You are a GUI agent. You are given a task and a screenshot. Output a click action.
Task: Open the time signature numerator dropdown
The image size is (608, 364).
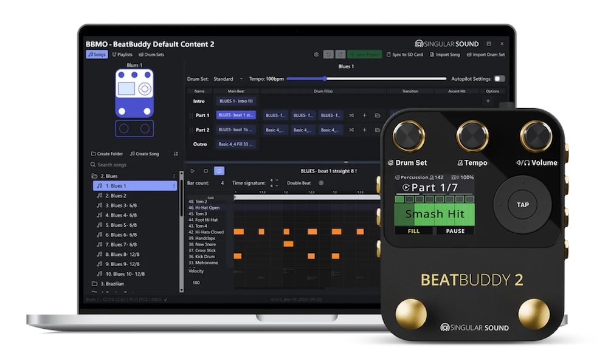tap(275, 180)
